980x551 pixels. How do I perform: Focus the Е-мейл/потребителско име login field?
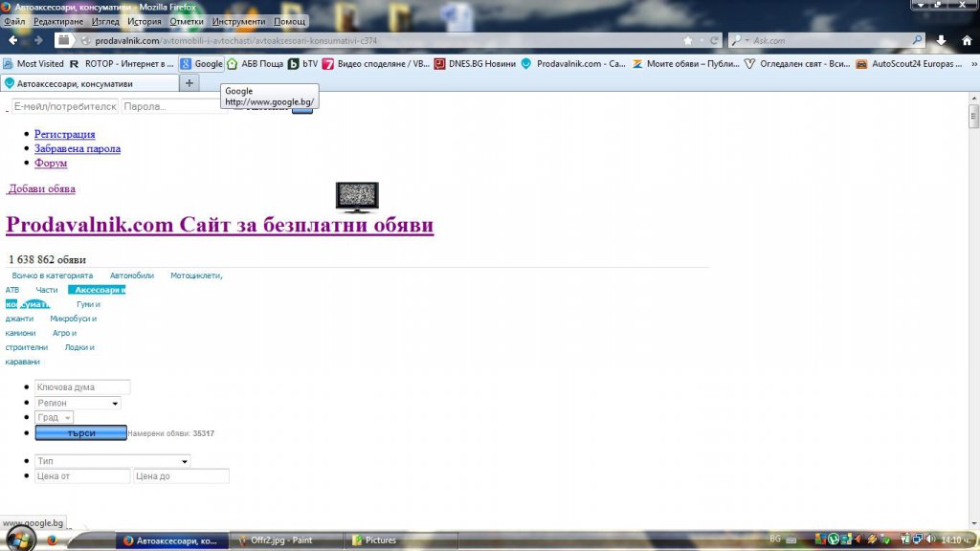pos(65,106)
